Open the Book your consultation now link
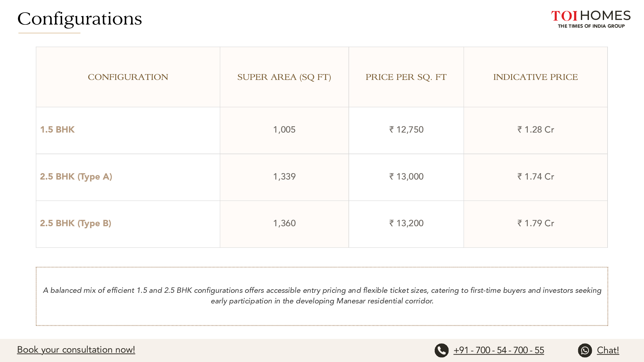Viewport: 644px width, 362px height. [x=76, y=350]
